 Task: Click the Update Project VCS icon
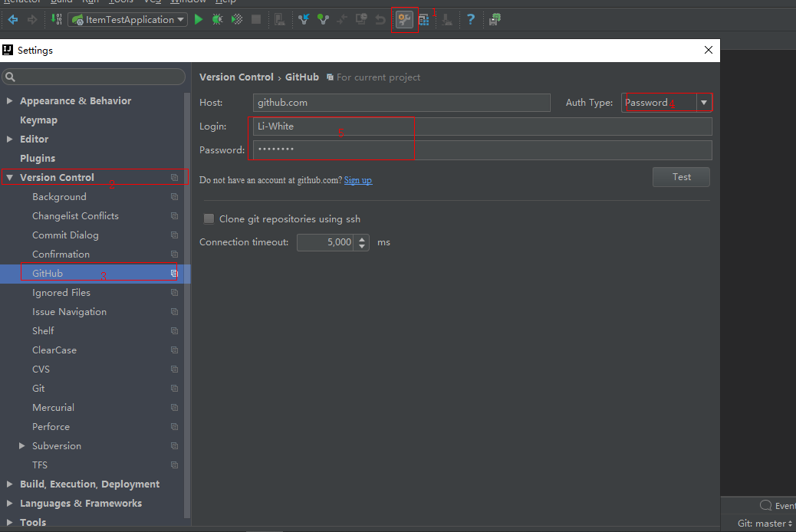point(304,20)
